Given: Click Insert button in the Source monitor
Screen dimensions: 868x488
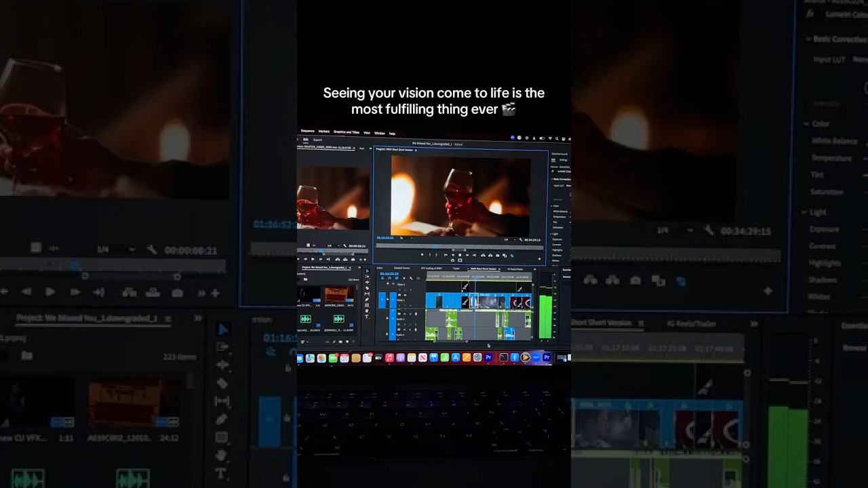Looking at the screenshot, I should tap(338, 259).
